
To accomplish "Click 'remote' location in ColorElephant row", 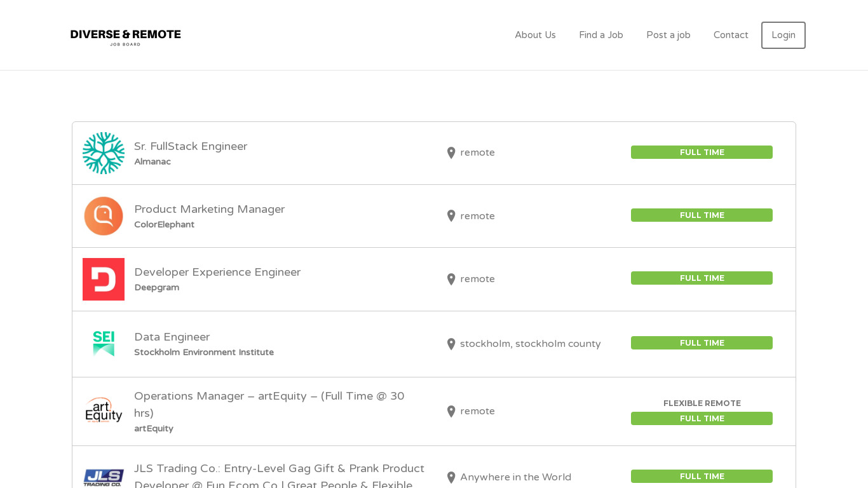I will point(477,216).
